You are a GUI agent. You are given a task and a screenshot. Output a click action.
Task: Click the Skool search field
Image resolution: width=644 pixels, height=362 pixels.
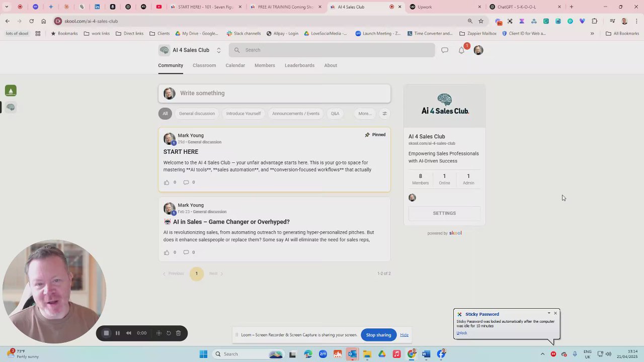(332, 50)
